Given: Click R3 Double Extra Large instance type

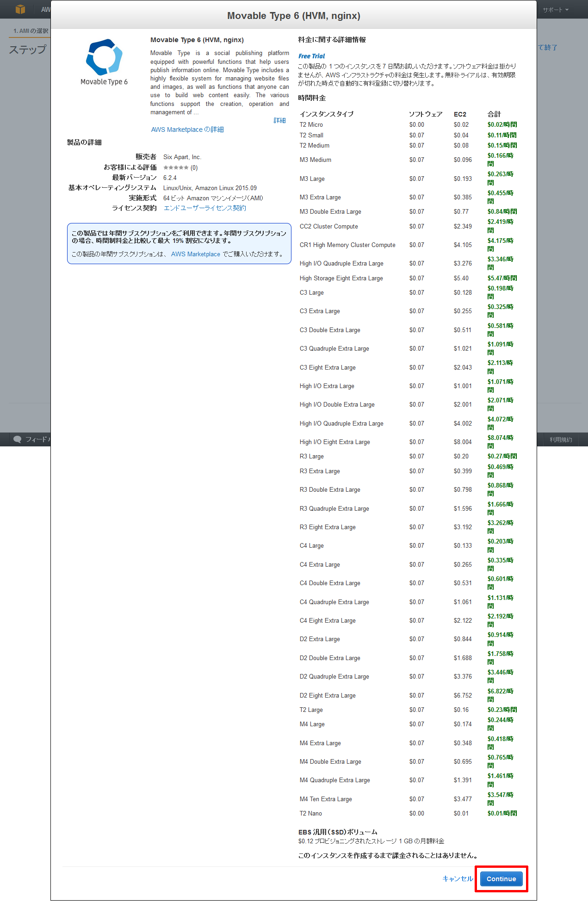Looking at the screenshot, I should [x=330, y=490].
